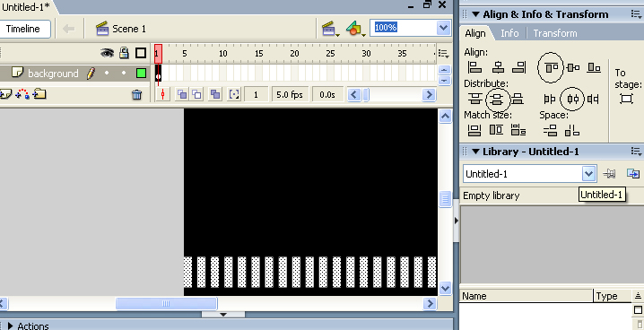
Task: Open the Edit Symbols dropdown
Action: pos(355,29)
